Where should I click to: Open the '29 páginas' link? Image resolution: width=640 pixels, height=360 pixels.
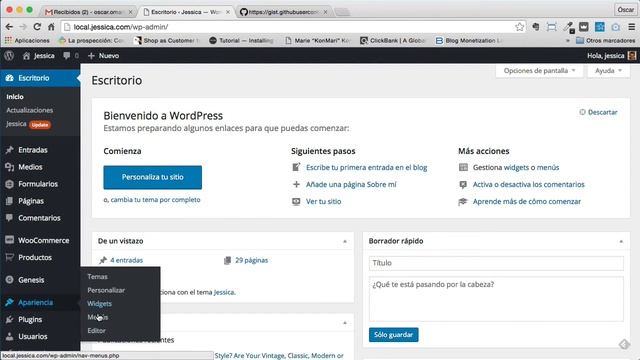pos(251,260)
